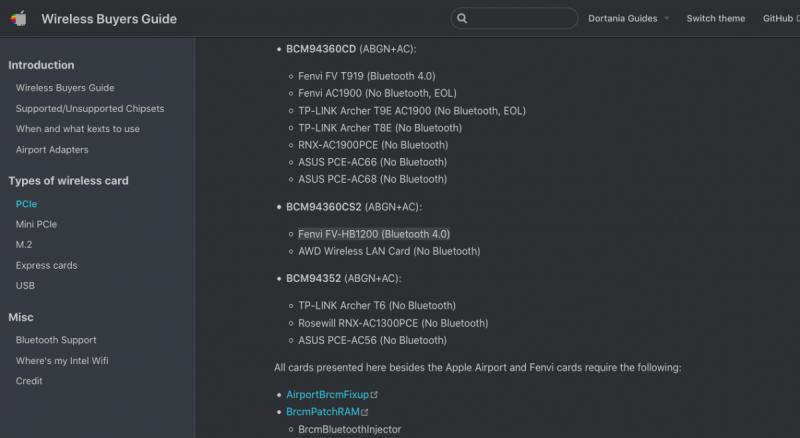
Task: Go to Wireless Buyers Guide home title
Action: pyautogui.click(x=109, y=18)
